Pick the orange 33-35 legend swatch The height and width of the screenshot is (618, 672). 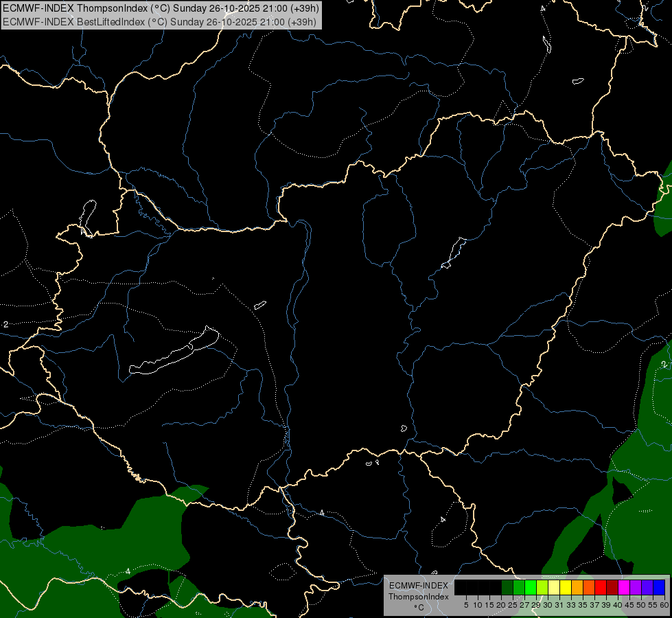tap(577, 587)
